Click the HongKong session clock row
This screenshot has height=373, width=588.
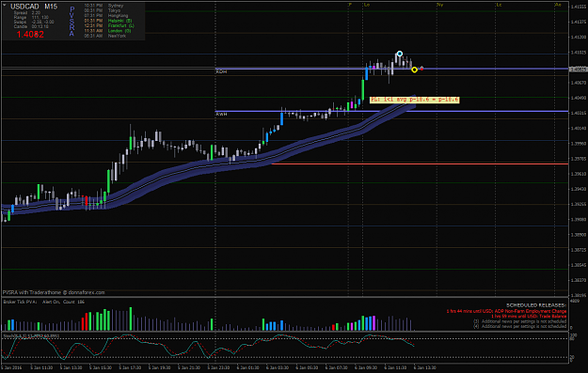coord(105,16)
